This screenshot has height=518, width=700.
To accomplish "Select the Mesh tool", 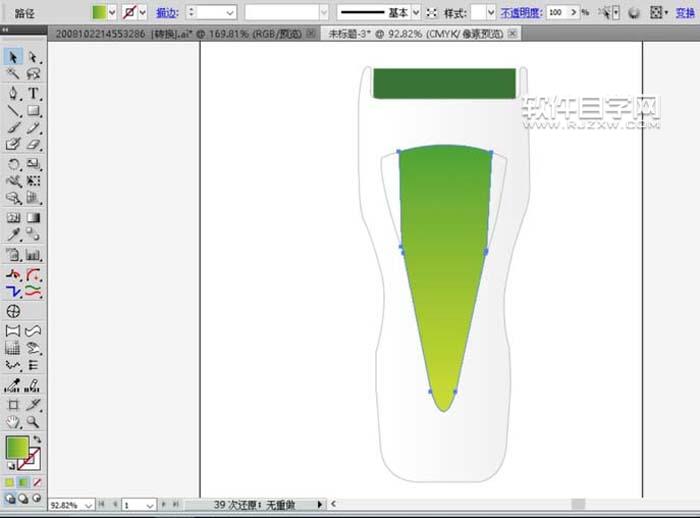I will 13,217.
